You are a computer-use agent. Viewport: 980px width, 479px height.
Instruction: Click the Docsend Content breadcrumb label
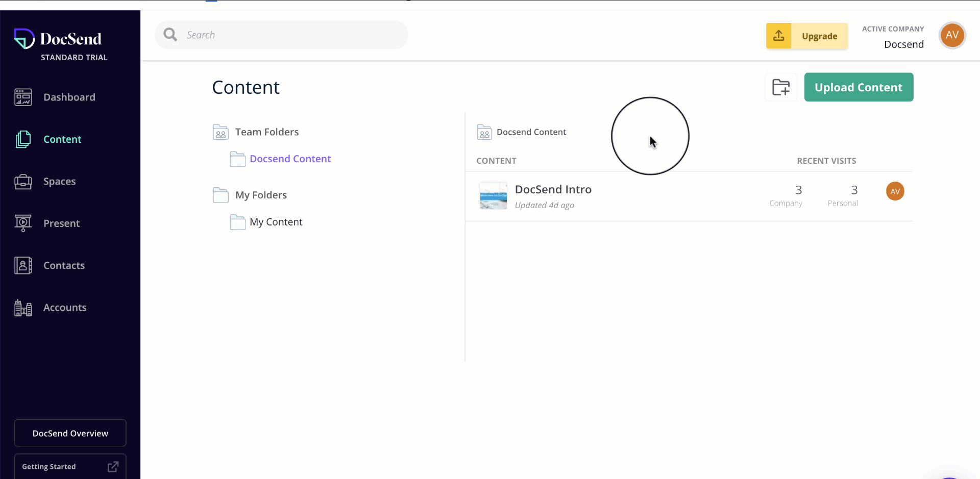click(x=531, y=132)
